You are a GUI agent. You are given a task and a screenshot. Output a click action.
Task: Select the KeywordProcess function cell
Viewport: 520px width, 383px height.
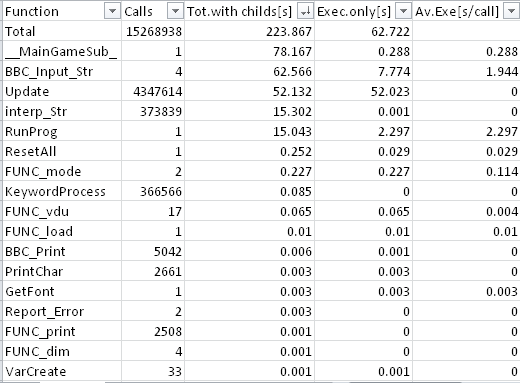click(62, 191)
